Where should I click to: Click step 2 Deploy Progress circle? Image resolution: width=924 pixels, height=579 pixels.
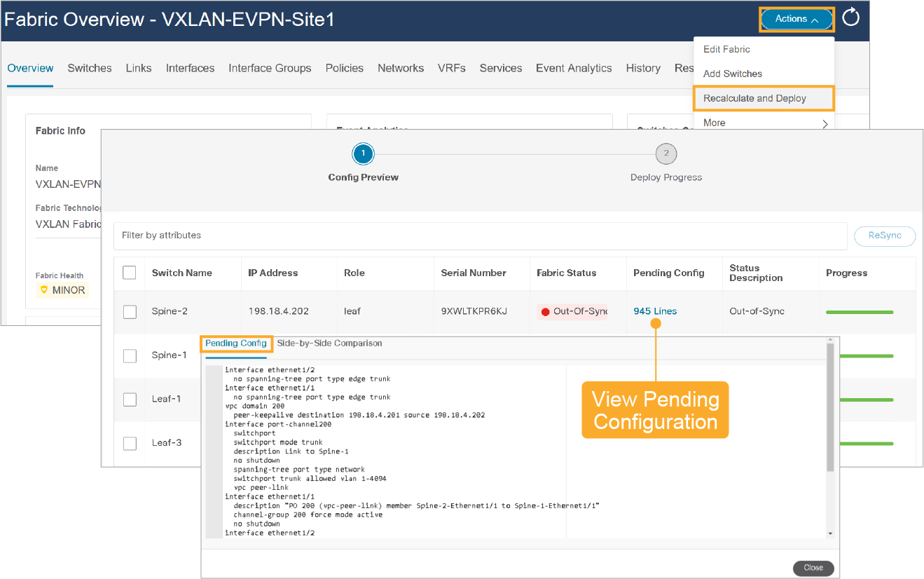(666, 154)
